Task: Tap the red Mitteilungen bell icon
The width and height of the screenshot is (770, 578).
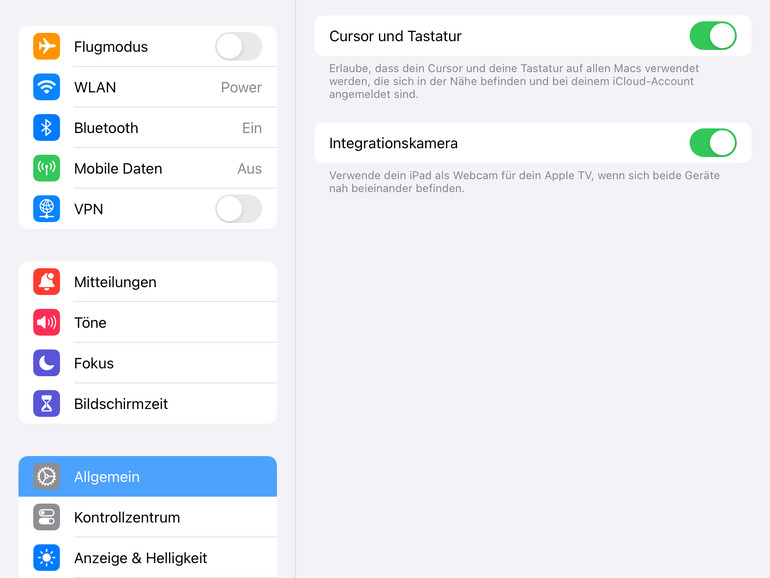Action: coord(47,282)
